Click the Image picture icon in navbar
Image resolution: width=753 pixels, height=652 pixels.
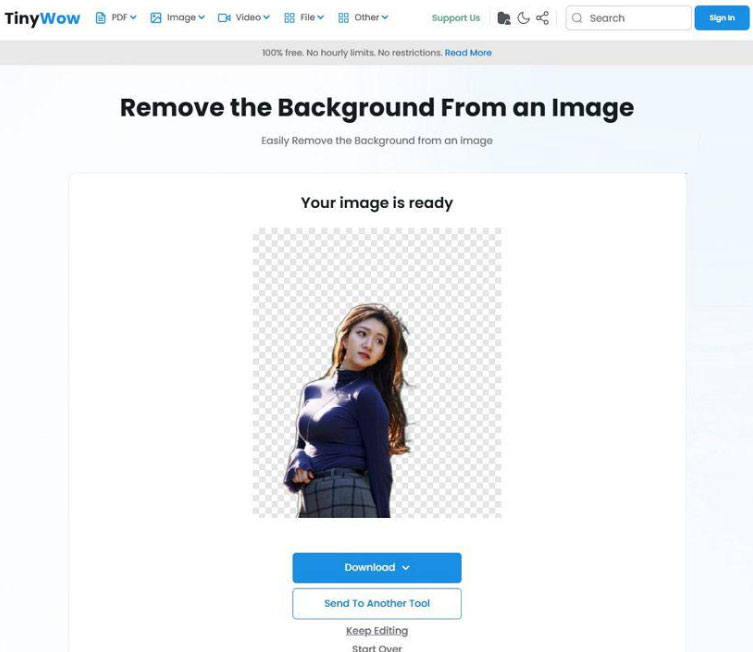(156, 18)
